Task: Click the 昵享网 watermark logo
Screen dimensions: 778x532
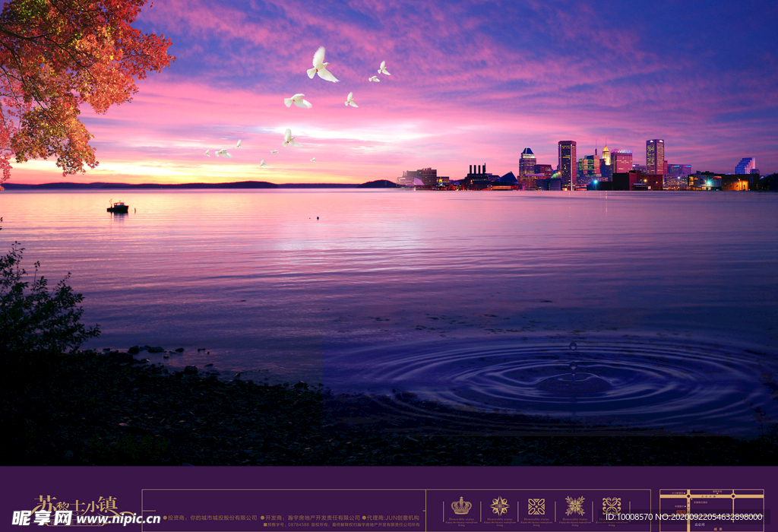Action: pos(43,518)
